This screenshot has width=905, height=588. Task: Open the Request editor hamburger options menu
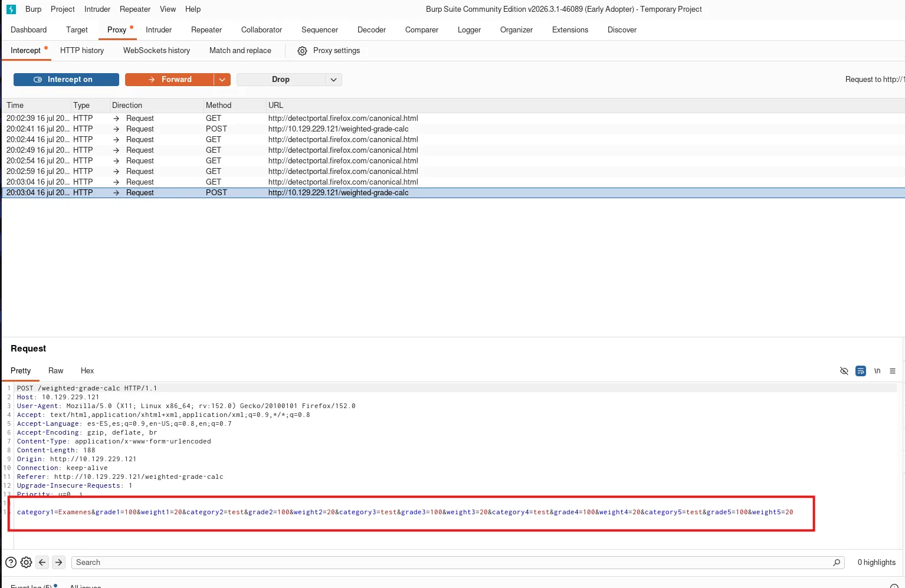pos(893,371)
